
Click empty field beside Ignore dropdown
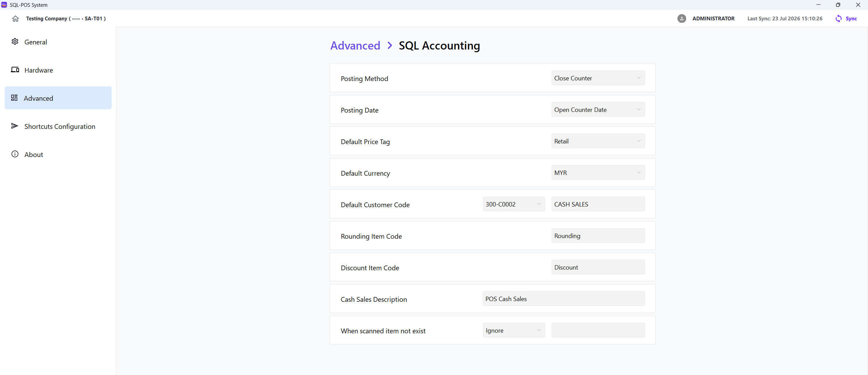click(598, 330)
